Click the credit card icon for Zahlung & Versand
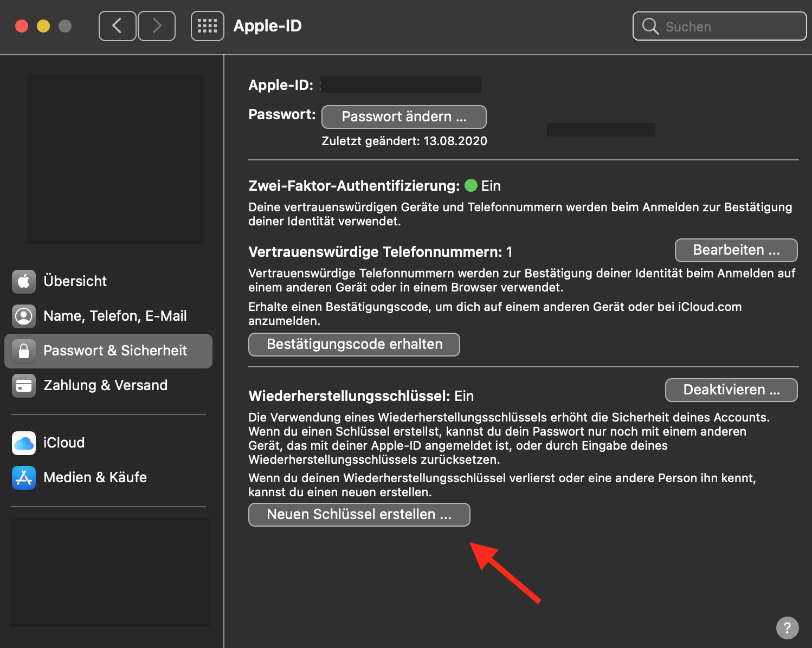The height and width of the screenshot is (648, 812). click(x=24, y=385)
